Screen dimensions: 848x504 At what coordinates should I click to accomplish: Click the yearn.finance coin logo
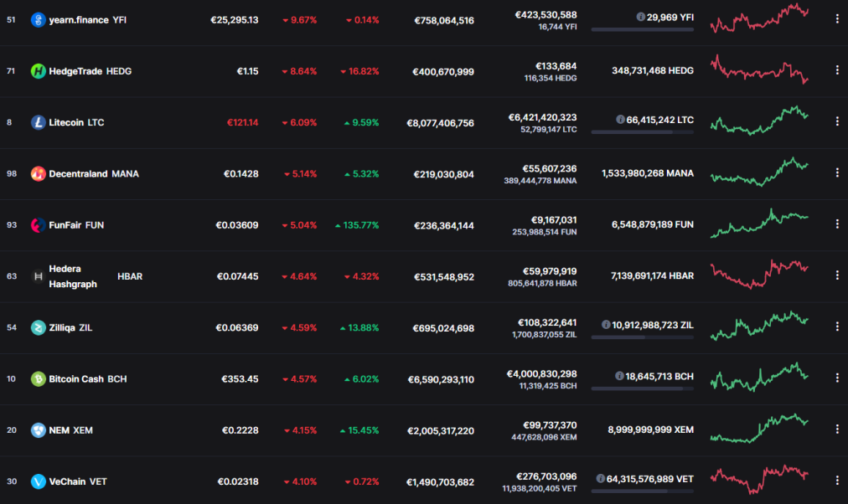pos(38,20)
